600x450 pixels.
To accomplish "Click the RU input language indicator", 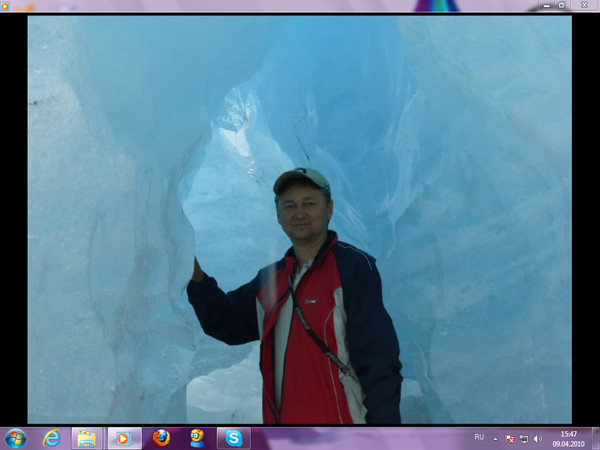I will coord(478,438).
